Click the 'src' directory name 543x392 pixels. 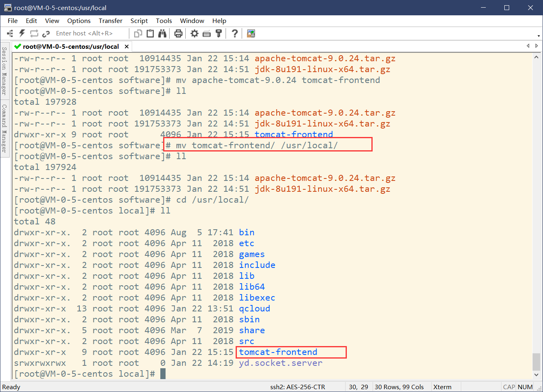point(247,341)
